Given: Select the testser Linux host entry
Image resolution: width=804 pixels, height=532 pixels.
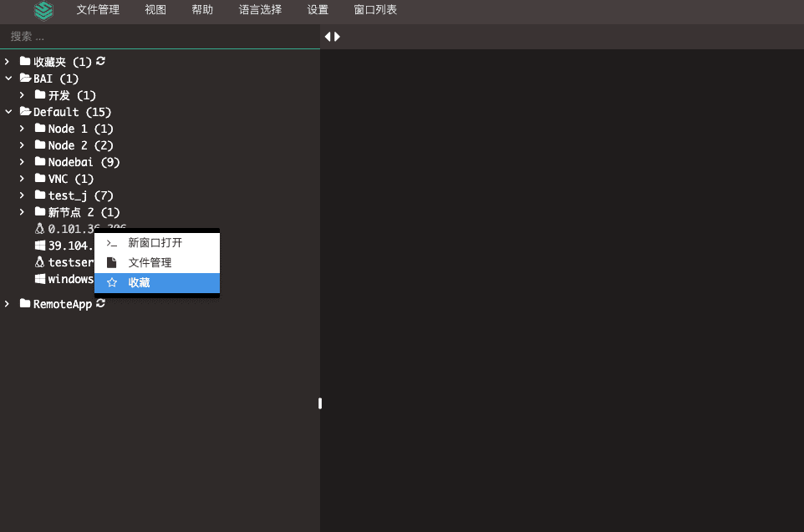Looking at the screenshot, I should [x=64, y=262].
